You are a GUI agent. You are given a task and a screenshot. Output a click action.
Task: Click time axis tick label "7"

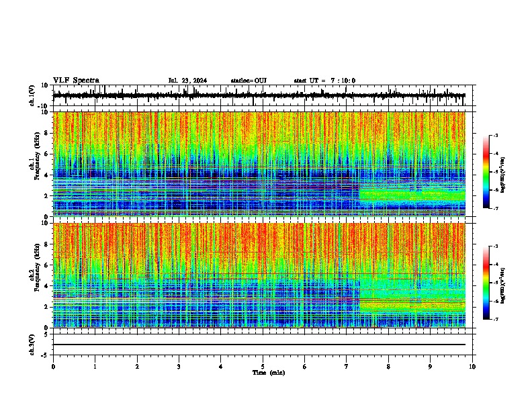point(347,367)
